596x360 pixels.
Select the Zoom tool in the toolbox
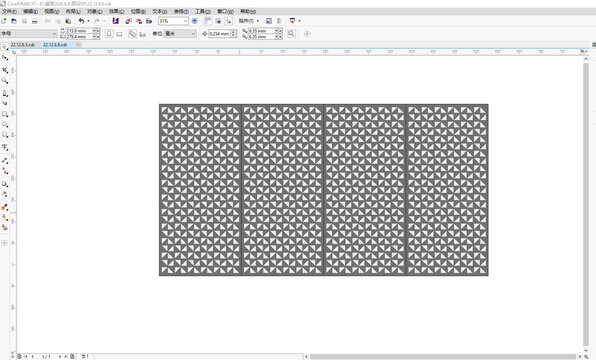click(x=5, y=81)
